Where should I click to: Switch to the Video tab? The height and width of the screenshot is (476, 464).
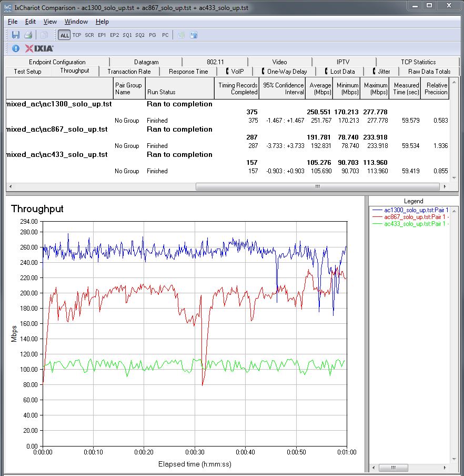click(x=280, y=62)
